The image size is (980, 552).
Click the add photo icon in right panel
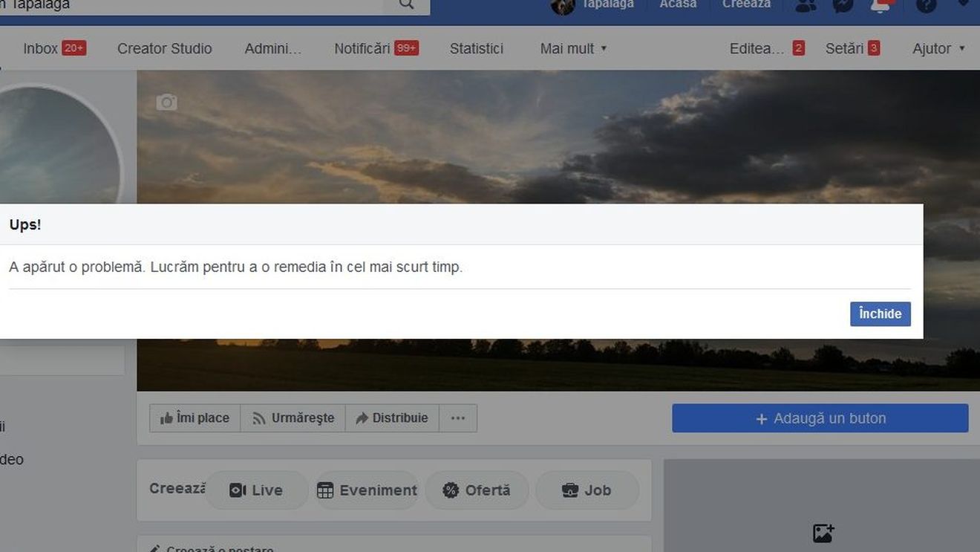pyautogui.click(x=823, y=533)
